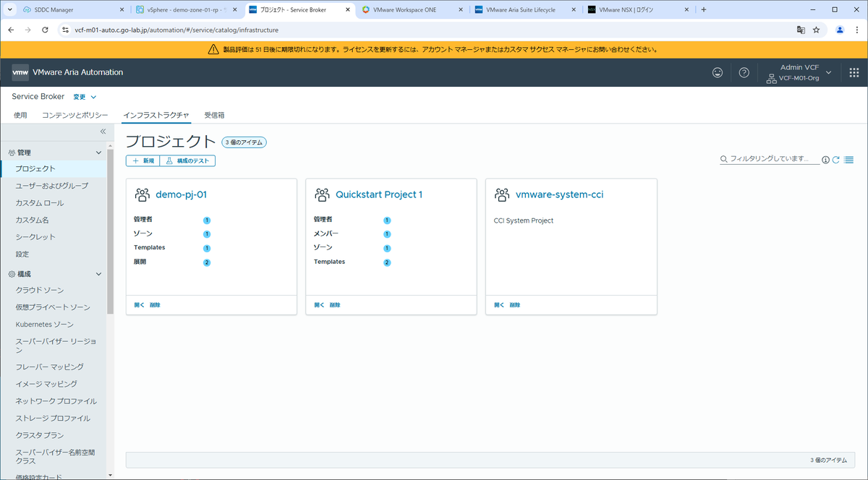Collapse sidebar with double chevron icon
Screen dimensions: 868x480
pyautogui.click(x=103, y=132)
